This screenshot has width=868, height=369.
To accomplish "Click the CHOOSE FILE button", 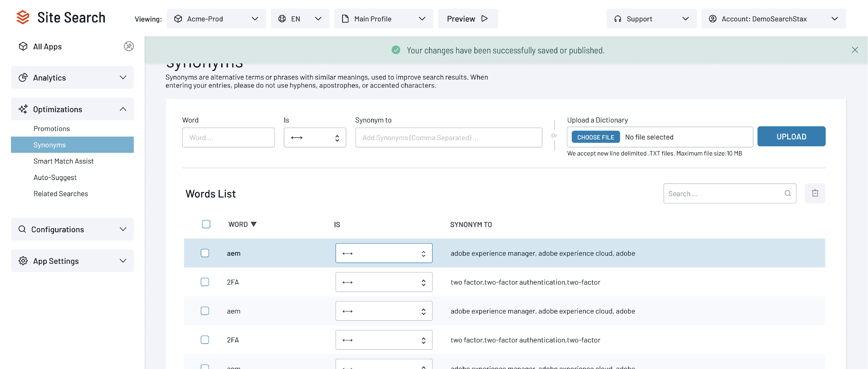I will pos(595,137).
